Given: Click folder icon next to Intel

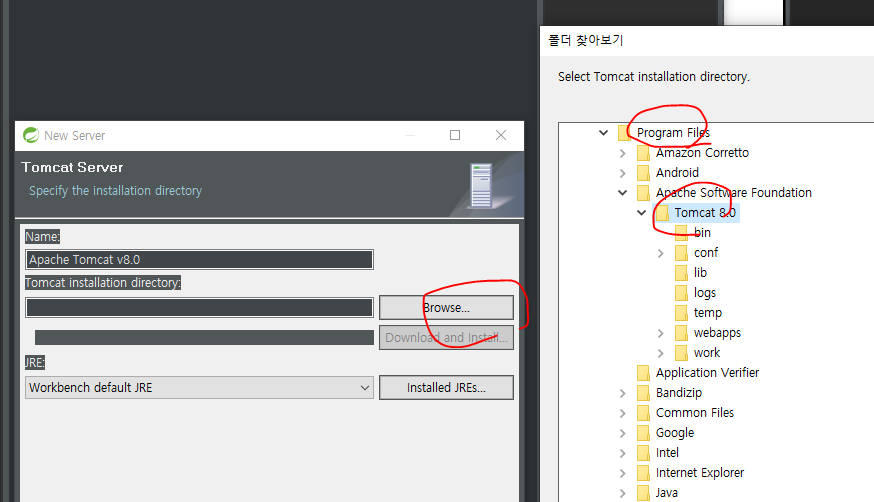Looking at the screenshot, I should point(643,453).
